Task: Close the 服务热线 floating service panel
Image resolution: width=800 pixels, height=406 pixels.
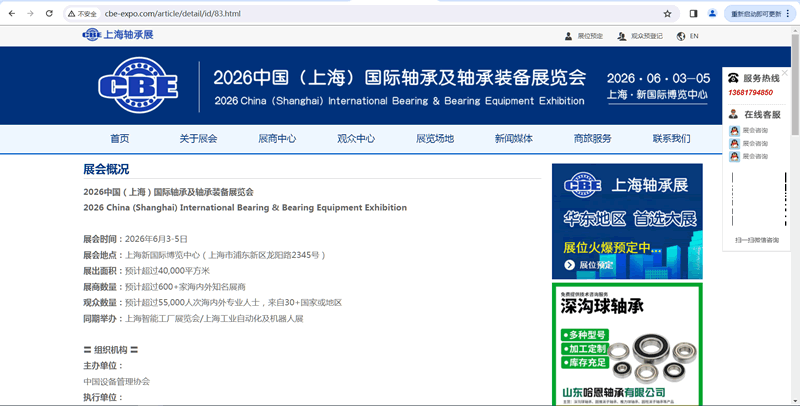Action: 784,73
